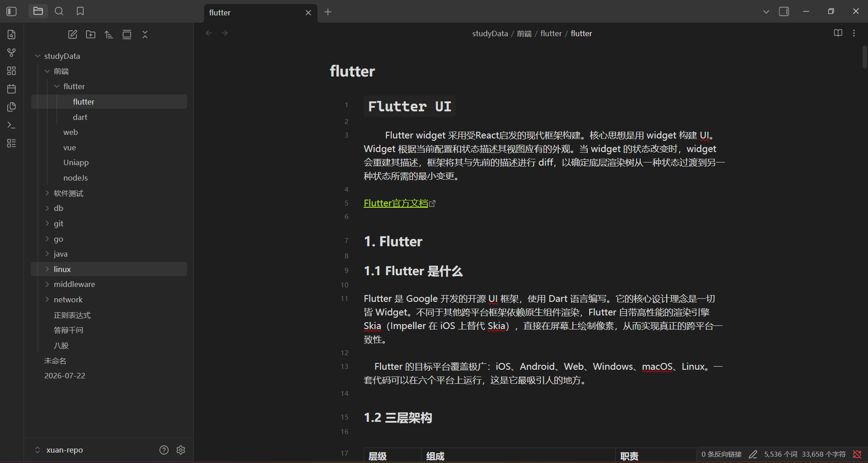
Task: Open the dart note
Action: (109, 117)
